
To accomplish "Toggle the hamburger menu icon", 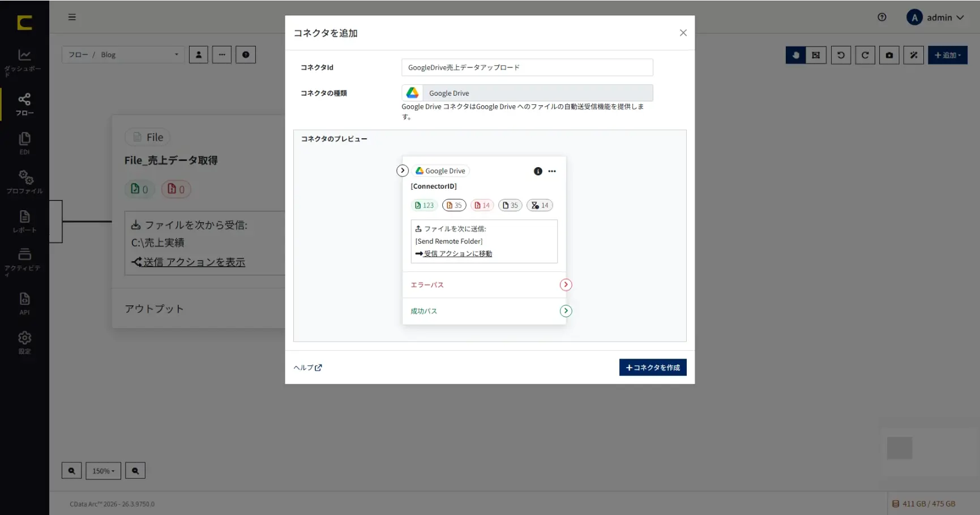I will (x=72, y=17).
